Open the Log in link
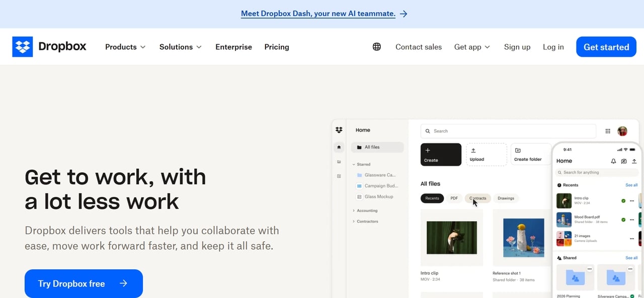 tap(553, 47)
